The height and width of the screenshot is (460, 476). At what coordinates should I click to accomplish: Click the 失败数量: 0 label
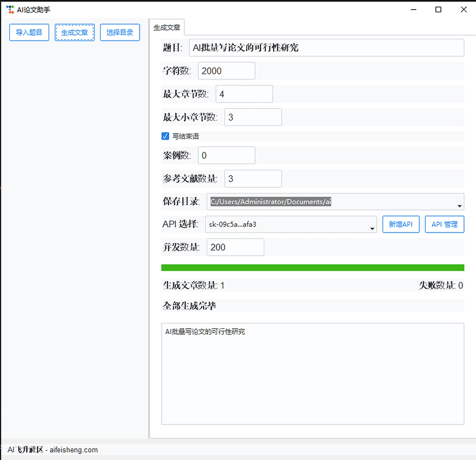(441, 285)
